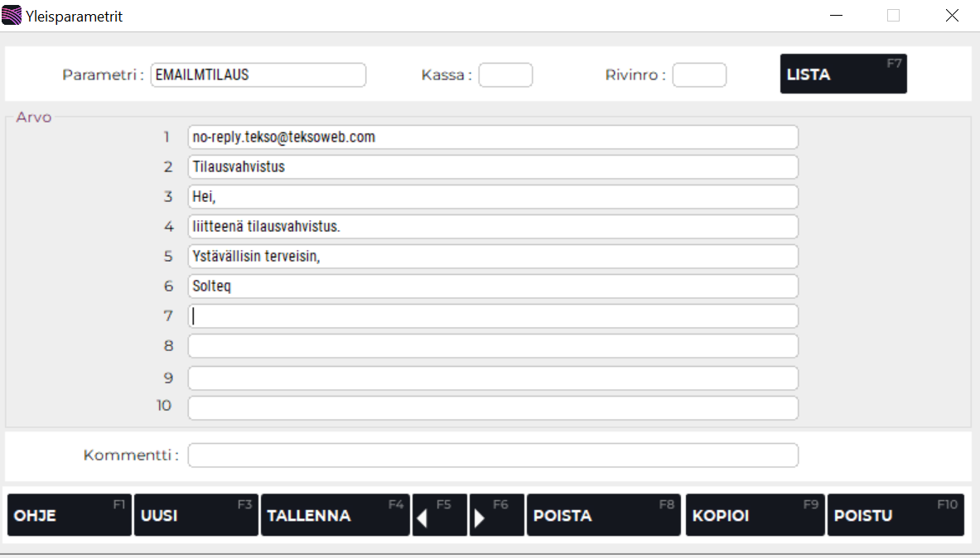
Task: Create new parameter with UUSI button
Action: click(196, 515)
